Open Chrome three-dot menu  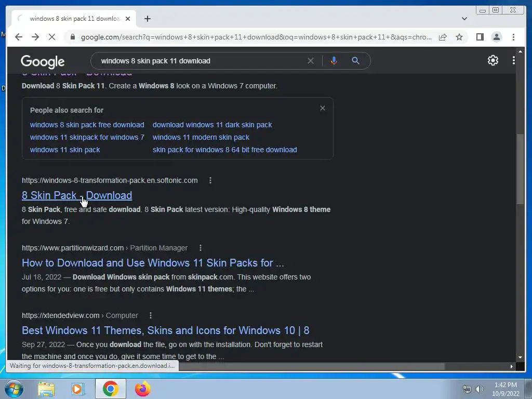513,37
